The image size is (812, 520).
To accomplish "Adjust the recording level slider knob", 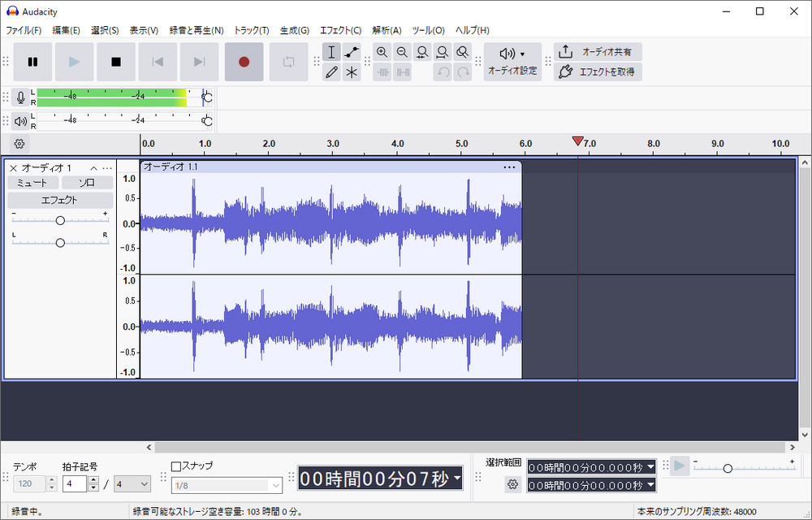I will click(207, 97).
